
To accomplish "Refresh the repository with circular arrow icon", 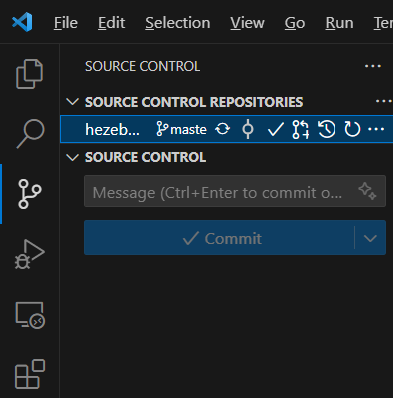I will coord(352,129).
